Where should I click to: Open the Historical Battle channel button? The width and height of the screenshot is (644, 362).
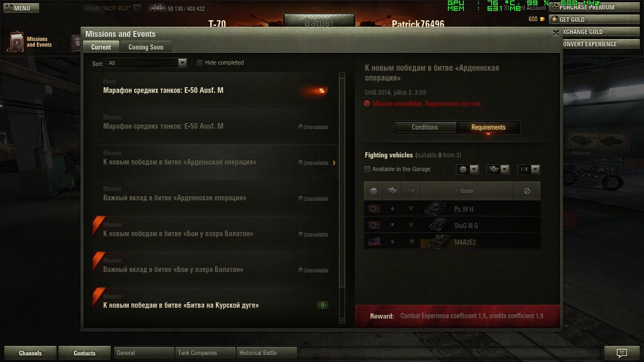point(266,353)
